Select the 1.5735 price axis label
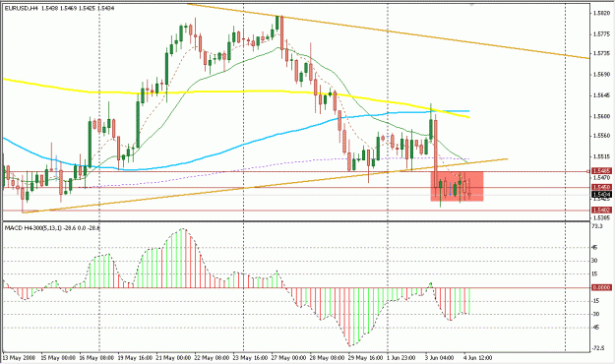The height and width of the screenshot is (364, 615). point(602,53)
